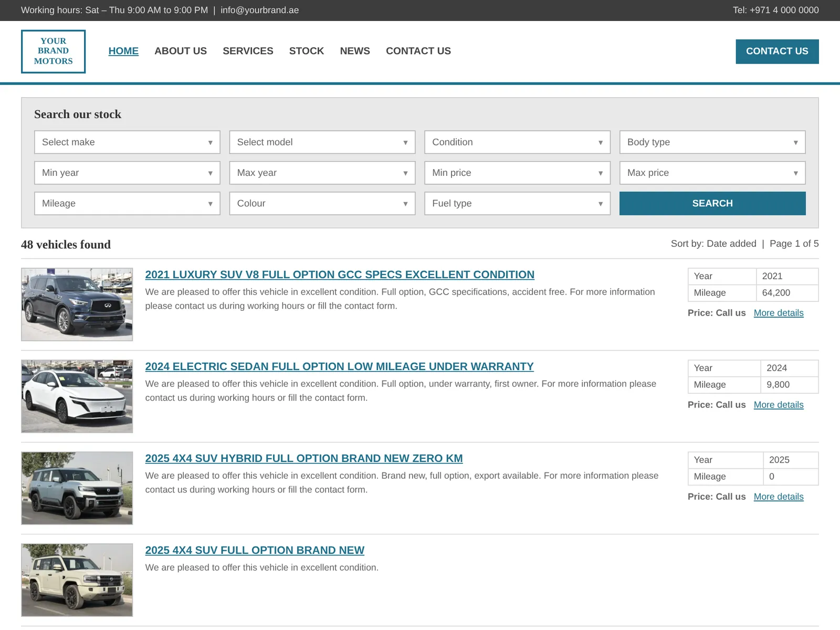The height and width of the screenshot is (630, 840).
Task: Click the Your Brand Motors logo
Action: point(53,51)
